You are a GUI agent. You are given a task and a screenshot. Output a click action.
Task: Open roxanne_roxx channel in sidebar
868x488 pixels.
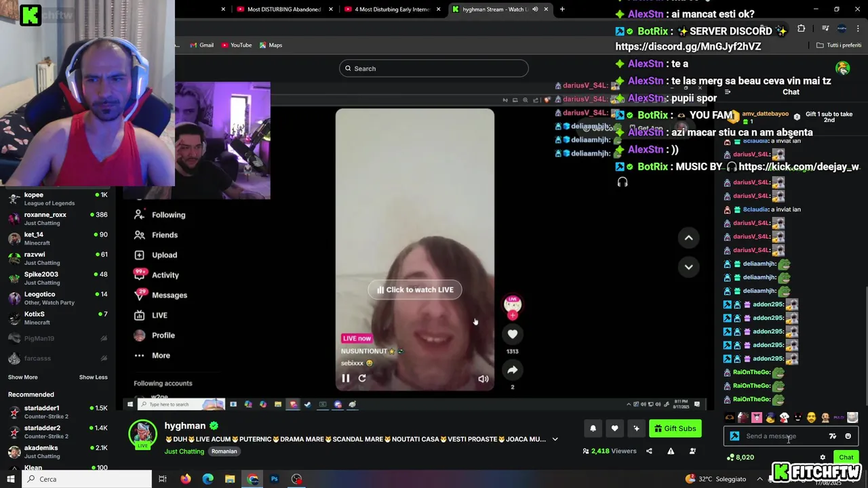pyautogui.click(x=58, y=219)
